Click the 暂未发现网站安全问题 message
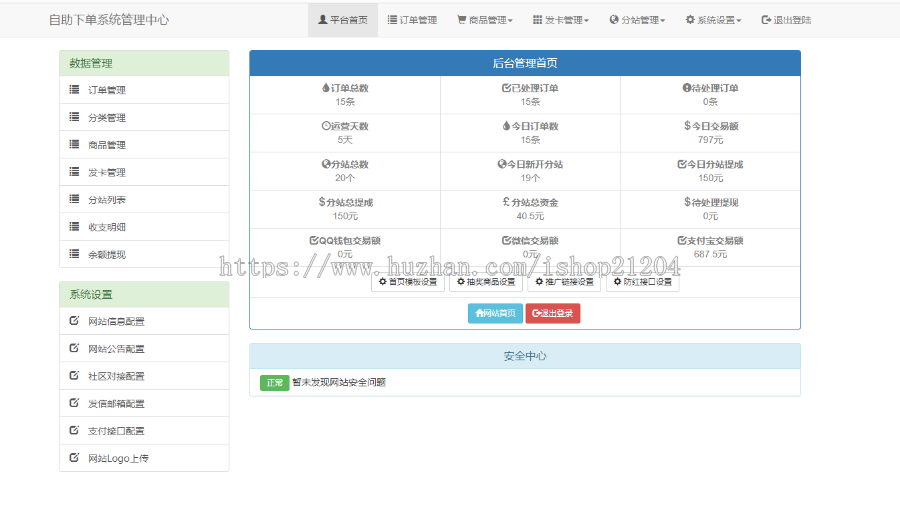The image size is (900, 528). [339, 383]
